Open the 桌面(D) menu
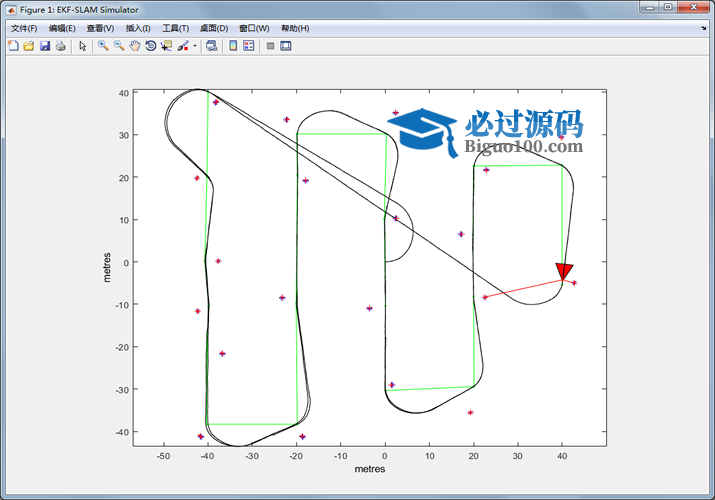The width and height of the screenshot is (715, 500). 214,28
